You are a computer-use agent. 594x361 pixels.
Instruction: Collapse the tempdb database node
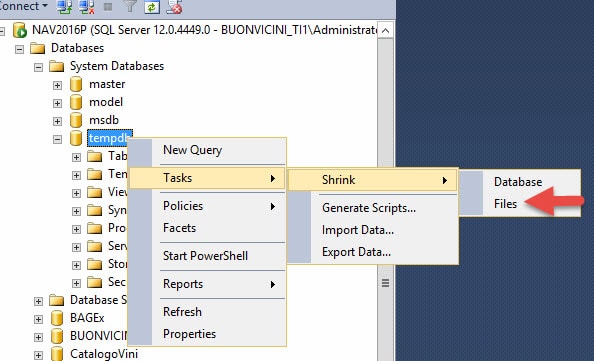click(57, 139)
